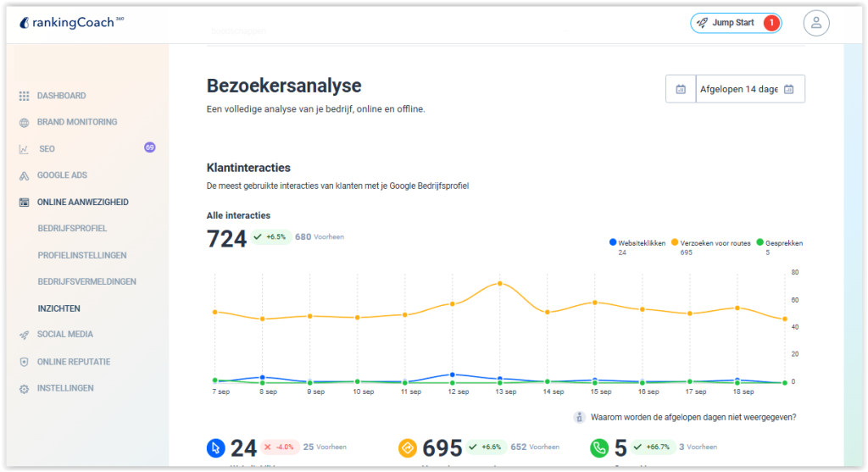Toggle Gesprekken series in chart legend
The image size is (868, 472).
pos(778,243)
